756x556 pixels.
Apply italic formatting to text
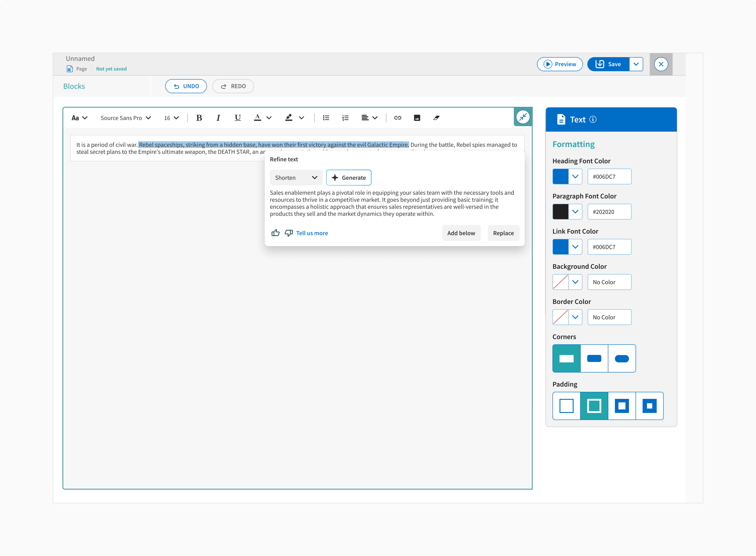tap(218, 118)
